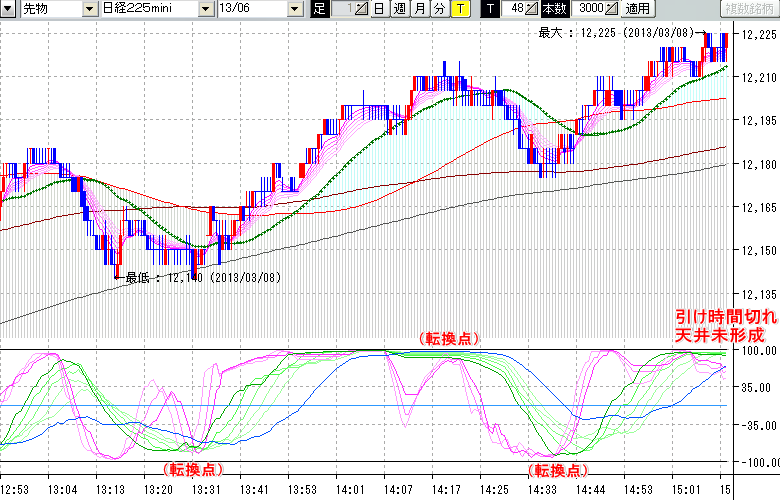Switch to 週 (weekly) candle period
780x500 pixels.
(x=399, y=9)
